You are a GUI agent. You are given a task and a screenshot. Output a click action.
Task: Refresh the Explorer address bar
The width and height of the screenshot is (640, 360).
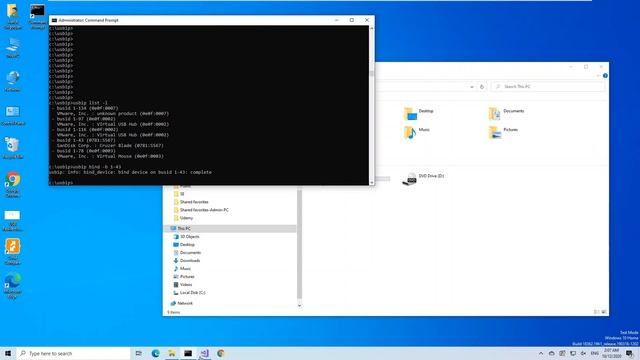[x=482, y=87]
